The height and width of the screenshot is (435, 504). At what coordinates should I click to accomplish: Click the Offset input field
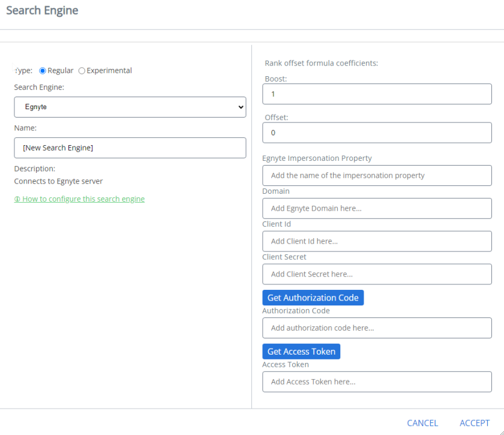(377, 133)
